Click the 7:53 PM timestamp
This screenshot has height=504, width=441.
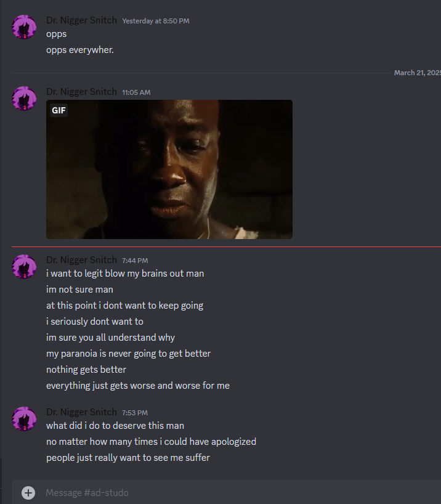(x=135, y=413)
